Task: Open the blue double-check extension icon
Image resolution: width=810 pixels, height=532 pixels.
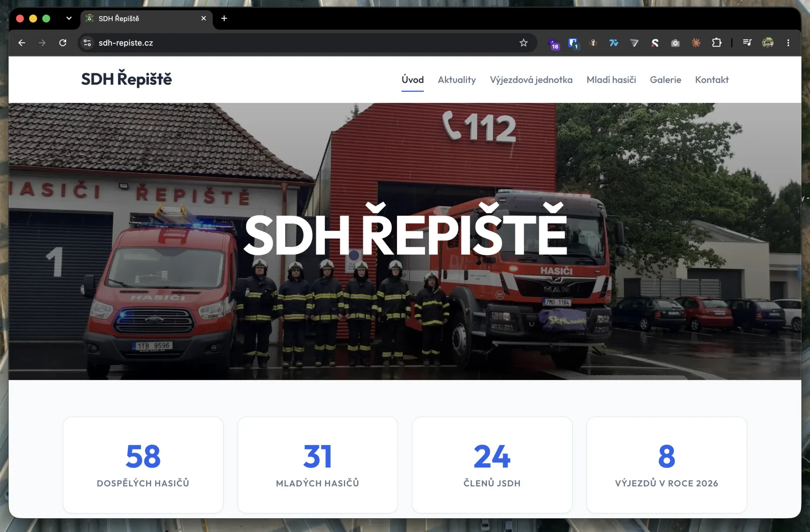Action: pos(614,43)
